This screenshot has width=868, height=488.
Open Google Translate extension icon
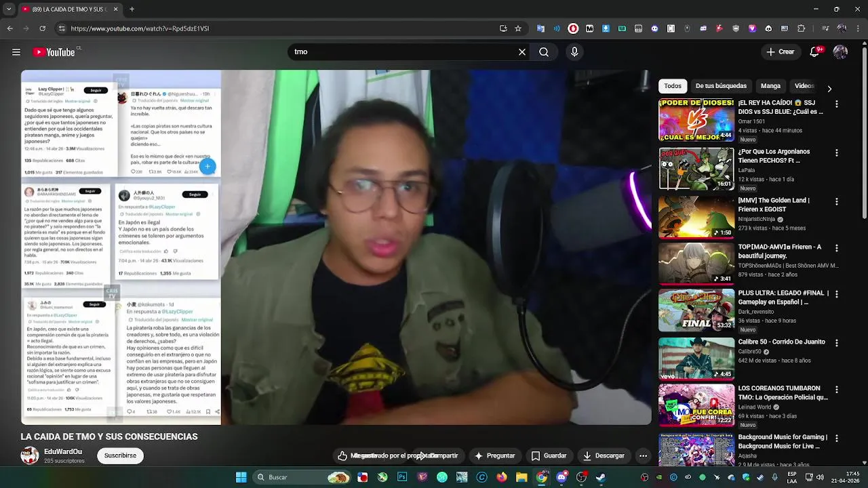pyautogui.click(x=540, y=28)
